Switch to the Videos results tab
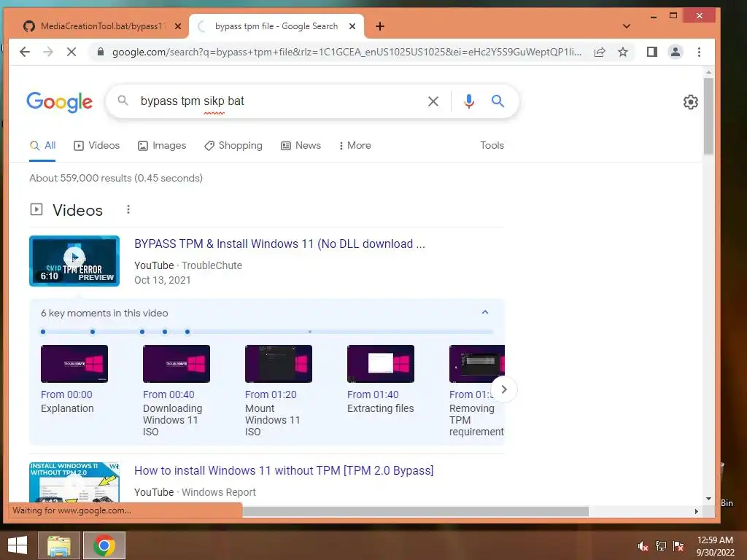The image size is (747, 560). click(x=97, y=146)
